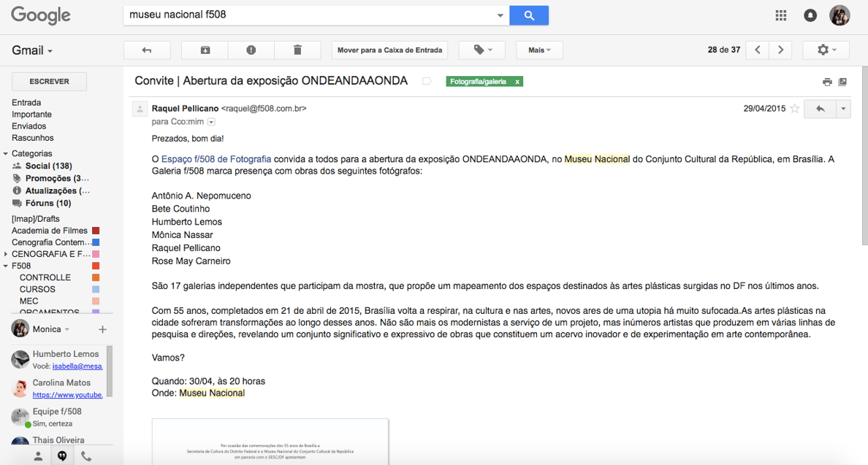Switch to the contacts tab icon
Viewport: 868px width, 465px height.
(38, 456)
